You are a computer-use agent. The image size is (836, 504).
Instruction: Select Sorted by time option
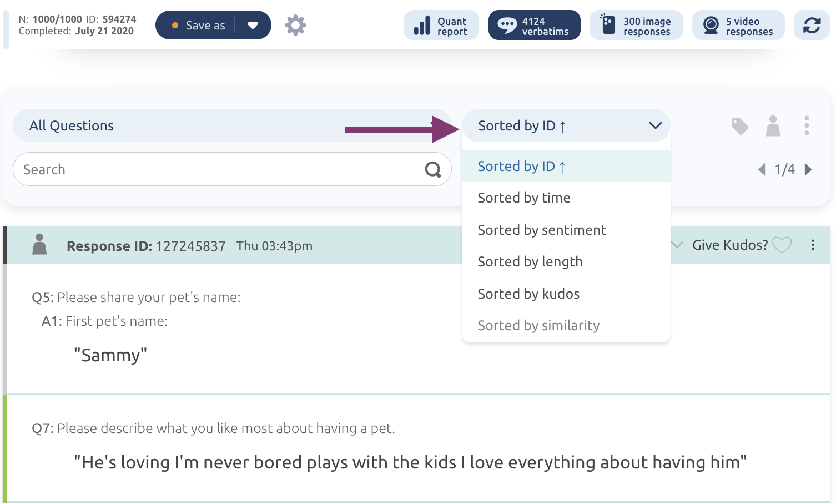pyautogui.click(x=566, y=198)
